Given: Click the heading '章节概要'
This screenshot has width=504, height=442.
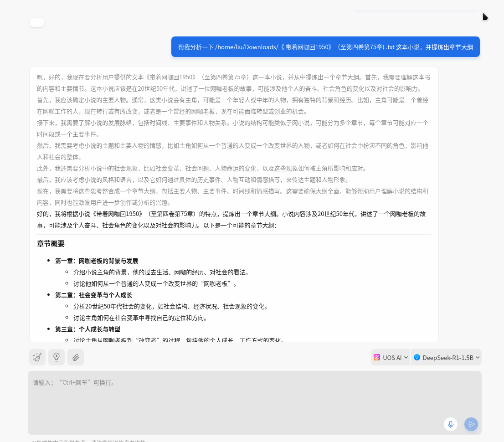Looking at the screenshot, I should point(51,244).
